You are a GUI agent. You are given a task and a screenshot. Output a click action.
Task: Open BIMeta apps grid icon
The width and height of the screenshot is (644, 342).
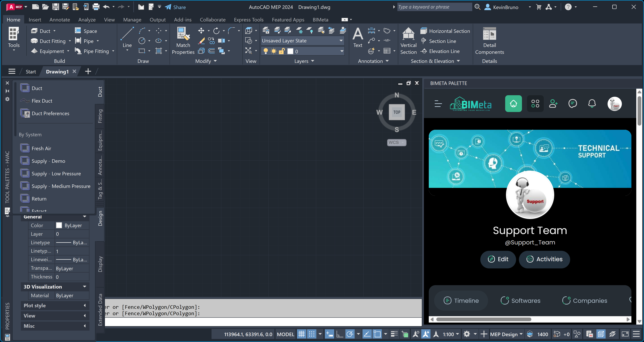point(535,104)
